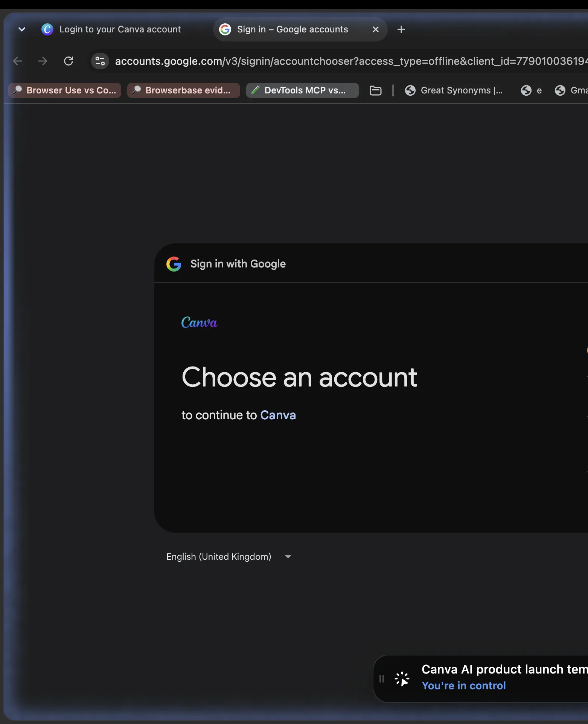The width and height of the screenshot is (588, 724).
Task: Go forward to next page
Action: [43, 61]
